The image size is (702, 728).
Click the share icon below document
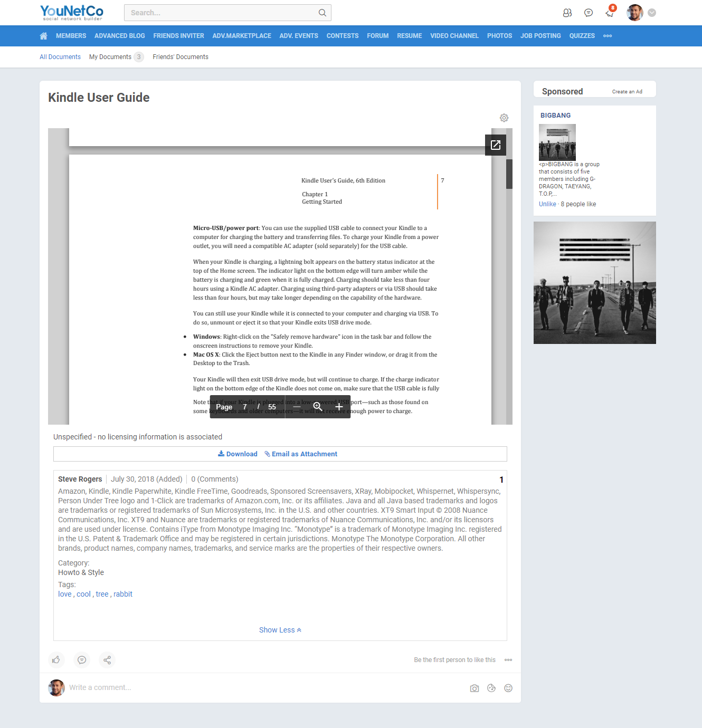[107, 660]
